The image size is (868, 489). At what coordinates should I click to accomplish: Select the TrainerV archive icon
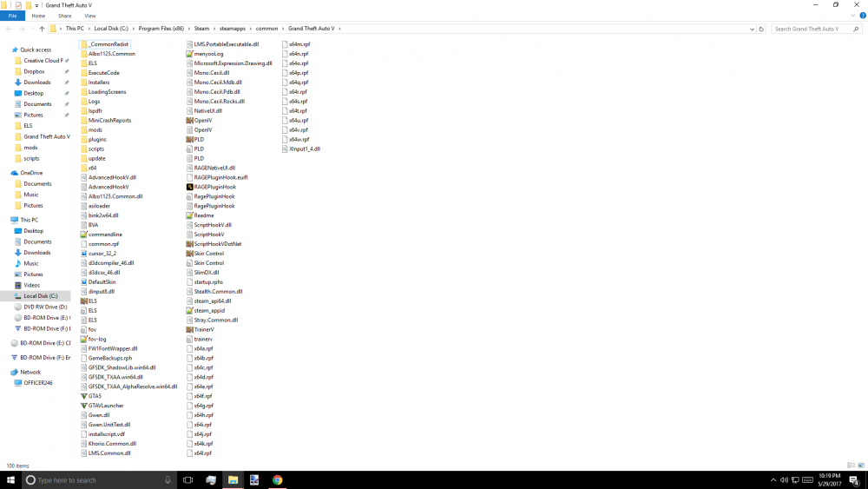pyautogui.click(x=189, y=329)
